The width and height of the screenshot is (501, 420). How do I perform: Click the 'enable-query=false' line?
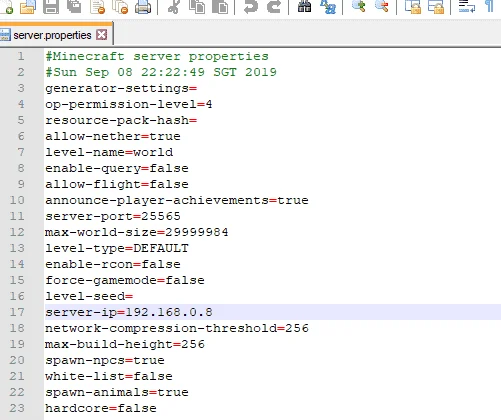[x=117, y=168]
